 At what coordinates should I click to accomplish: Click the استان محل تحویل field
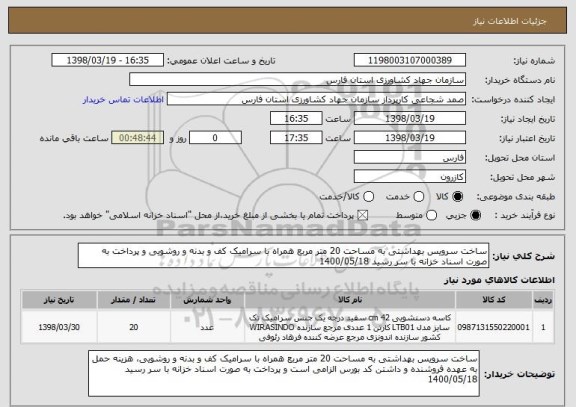tap(410, 158)
